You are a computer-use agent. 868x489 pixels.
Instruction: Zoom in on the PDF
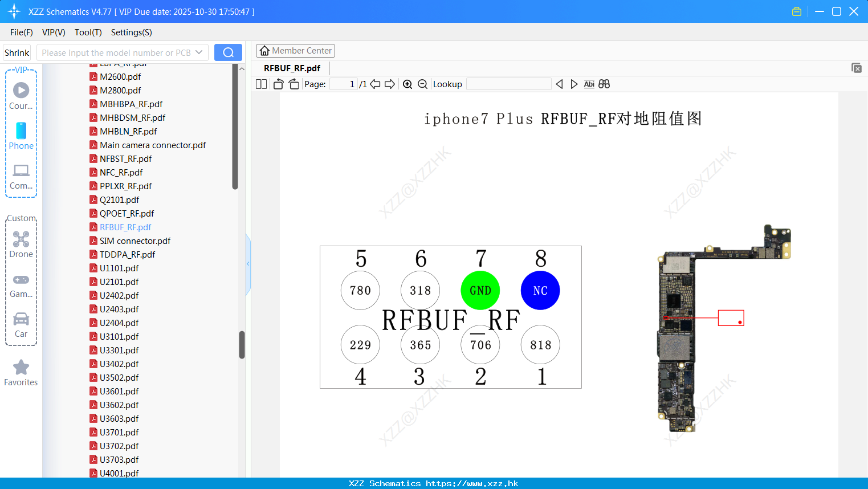point(407,84)
